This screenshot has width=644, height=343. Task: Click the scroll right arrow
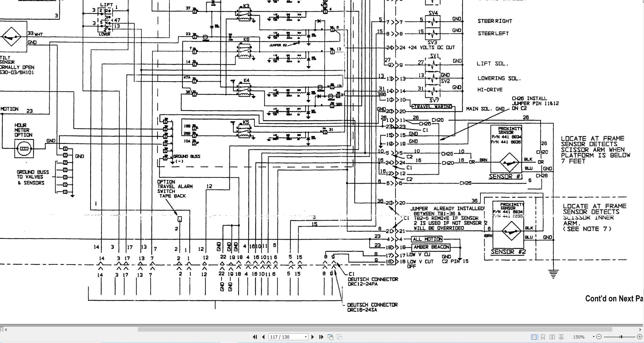pyautogui.click(x=640, y=329)
